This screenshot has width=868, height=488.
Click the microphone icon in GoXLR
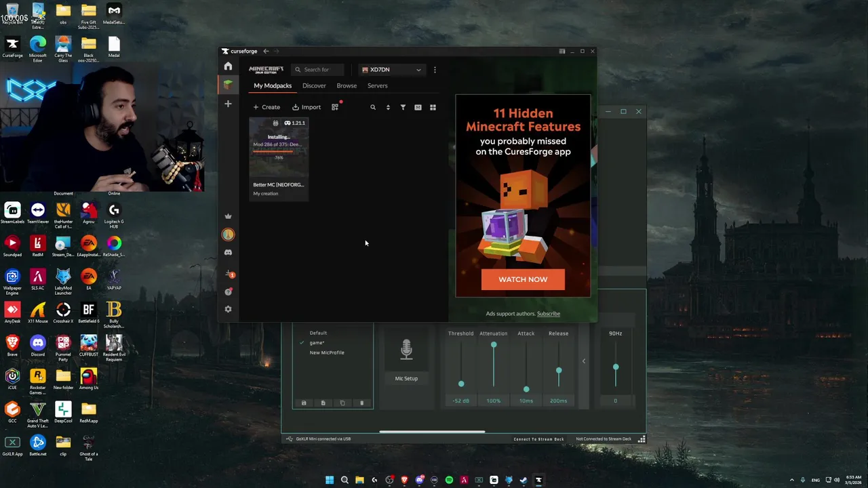(406, 349)
